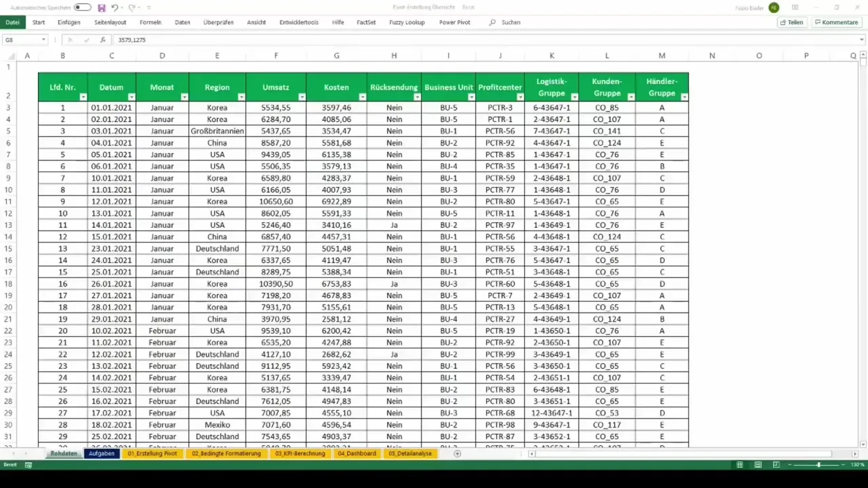Open the Lfd. Nr. filter dropdown

pyautogui.click(x=83, y=97)
